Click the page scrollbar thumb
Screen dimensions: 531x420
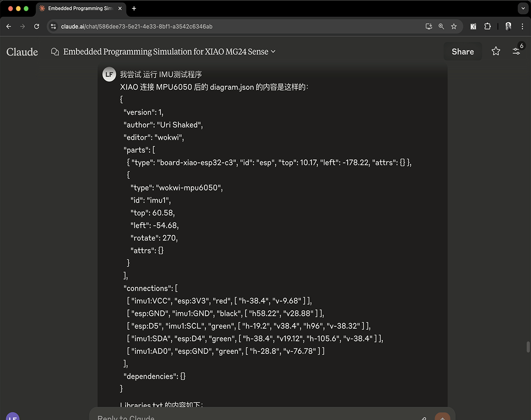[x=528, y=347]
